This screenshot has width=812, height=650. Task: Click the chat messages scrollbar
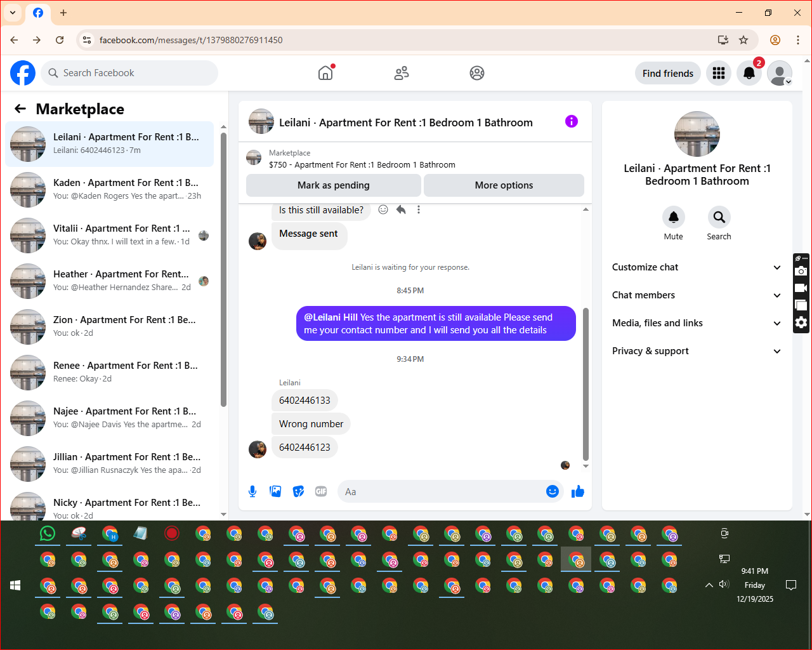click(x=586, y=385)
